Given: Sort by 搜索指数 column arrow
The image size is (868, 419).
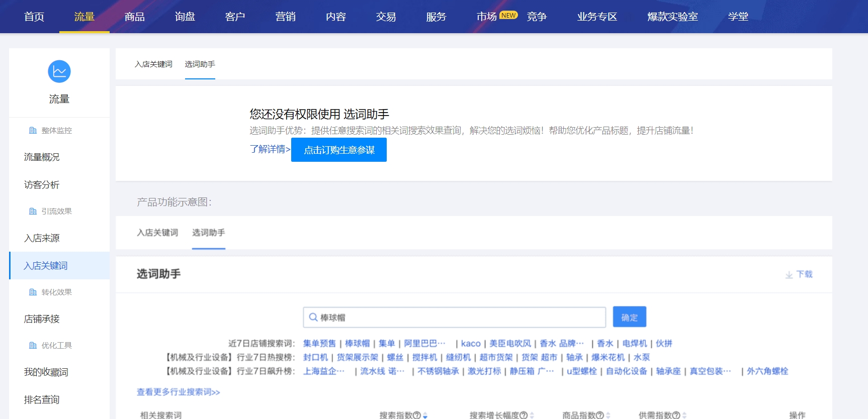Looking at the screenshot, I should coord(425,415).
